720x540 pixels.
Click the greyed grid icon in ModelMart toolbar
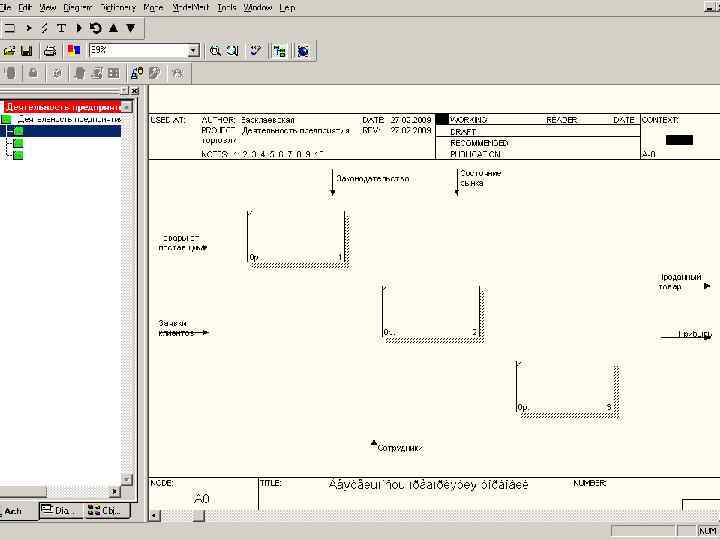pos(113,73)
